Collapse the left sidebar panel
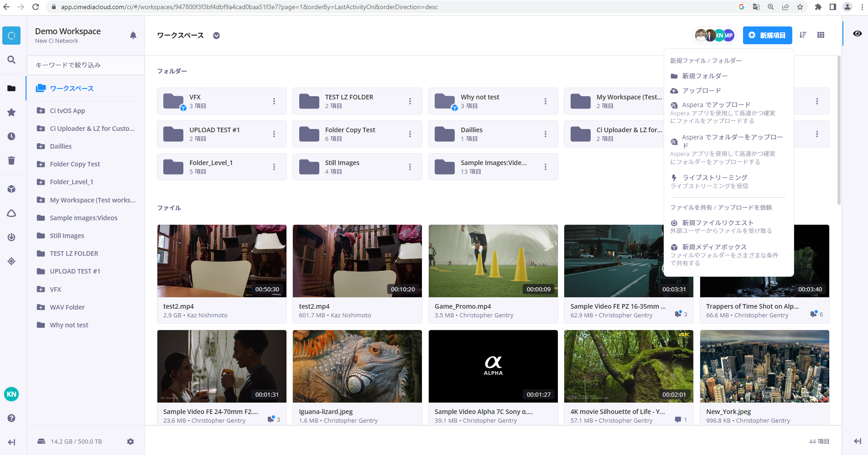Viewport: 868px width, 455px height. pyautogui.click(x=11, y=442)
